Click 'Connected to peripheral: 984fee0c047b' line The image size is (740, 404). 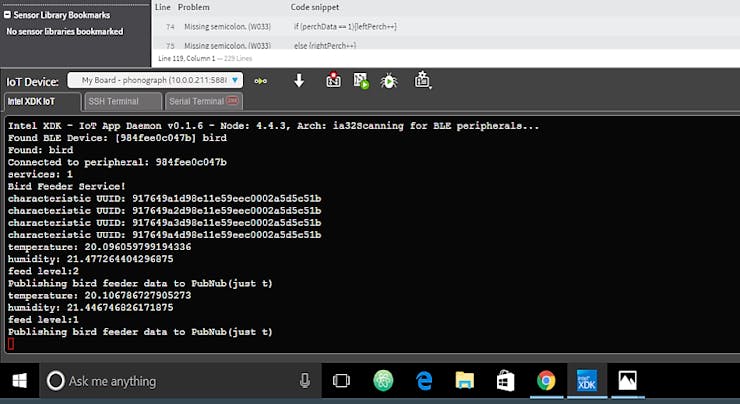click(x=117, y=162)
